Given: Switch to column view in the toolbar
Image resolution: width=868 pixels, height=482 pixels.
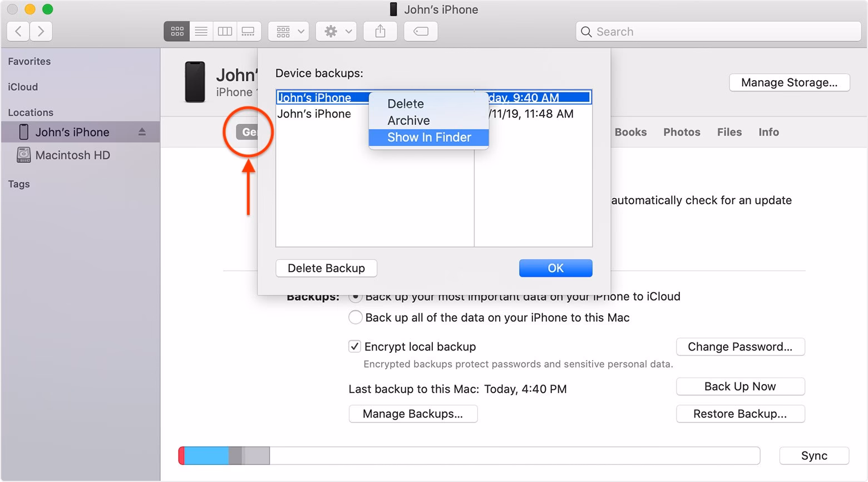Looking at the screenshot, I should (225, 31).
